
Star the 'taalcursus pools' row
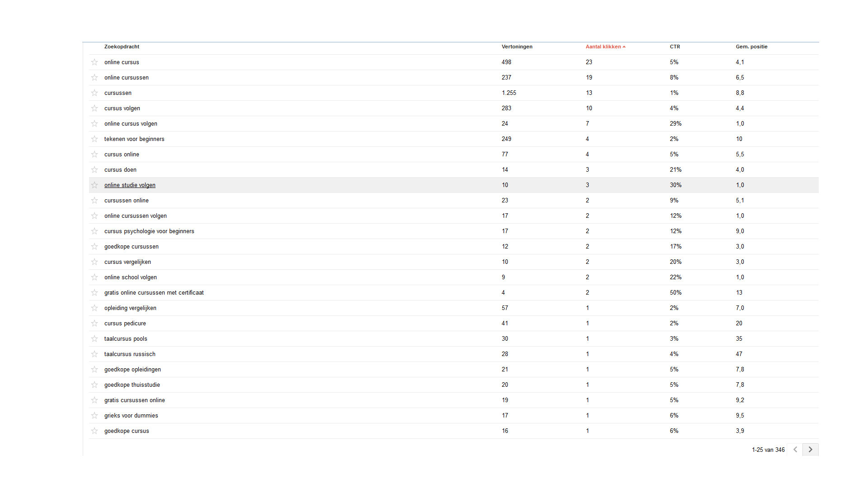click(94, 339)
